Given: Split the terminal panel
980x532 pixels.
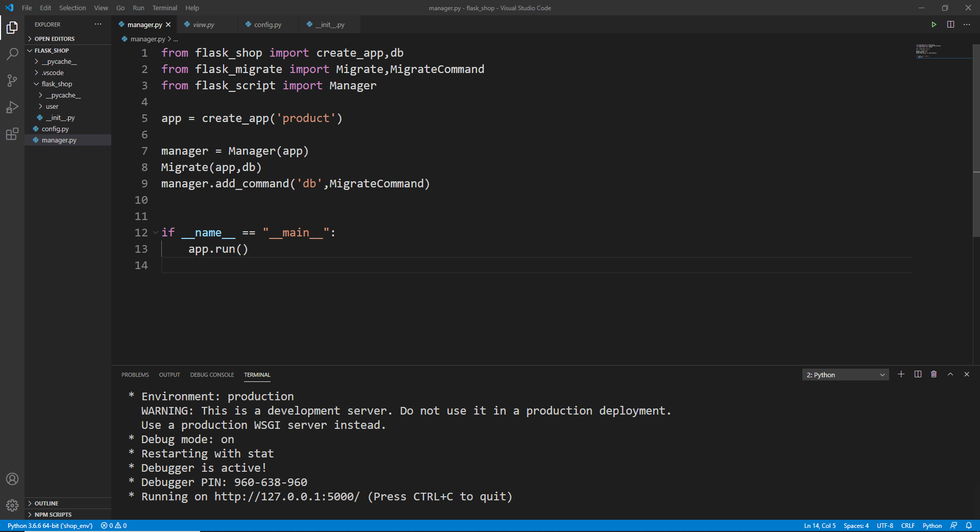Looking at the screenshot, I should point(918,374).
